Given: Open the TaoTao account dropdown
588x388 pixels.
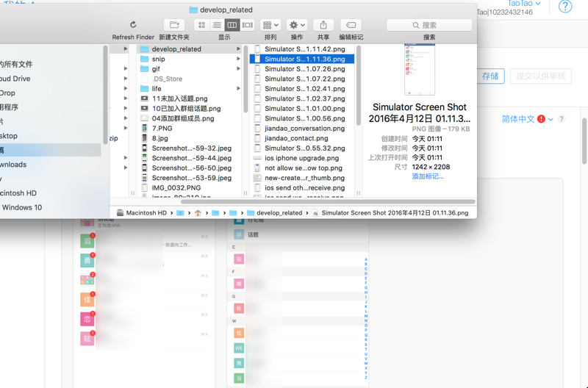Looking at the screenshot, I should [x=524, y=4].
